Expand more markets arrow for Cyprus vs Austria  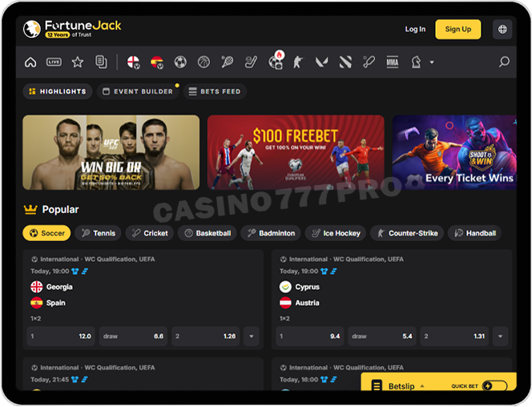click(x=501, y=336)
